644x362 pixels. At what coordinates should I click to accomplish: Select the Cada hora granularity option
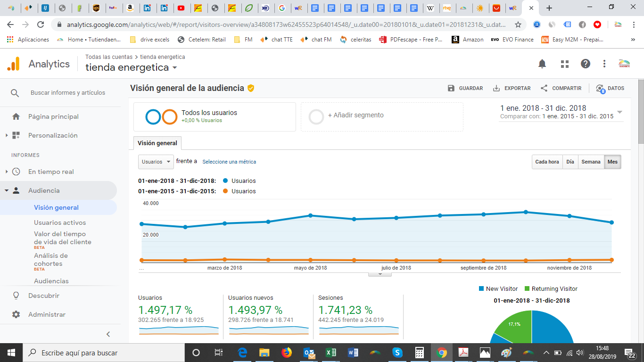click(x=547, y=162)
